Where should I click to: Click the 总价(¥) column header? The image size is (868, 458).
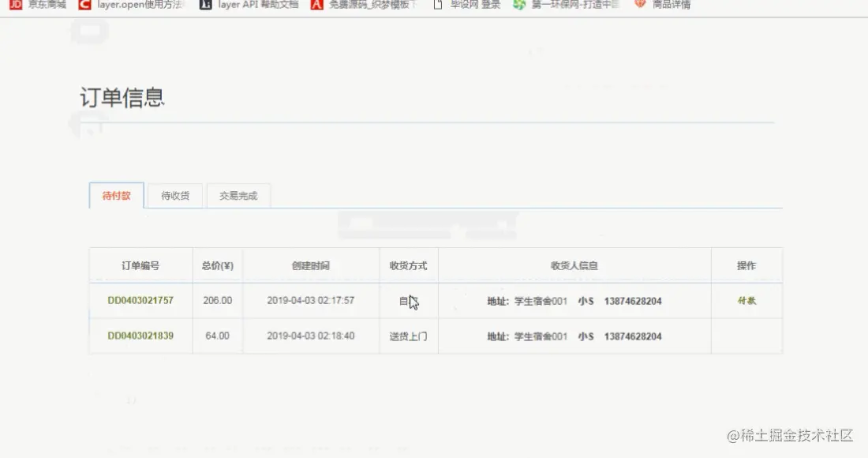[218, 266]
